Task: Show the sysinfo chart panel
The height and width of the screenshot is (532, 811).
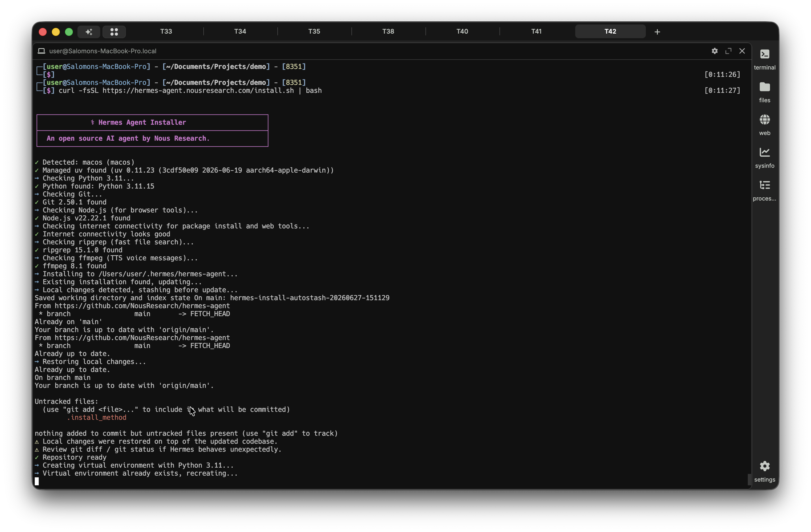Action: click(x=764, y=157)
